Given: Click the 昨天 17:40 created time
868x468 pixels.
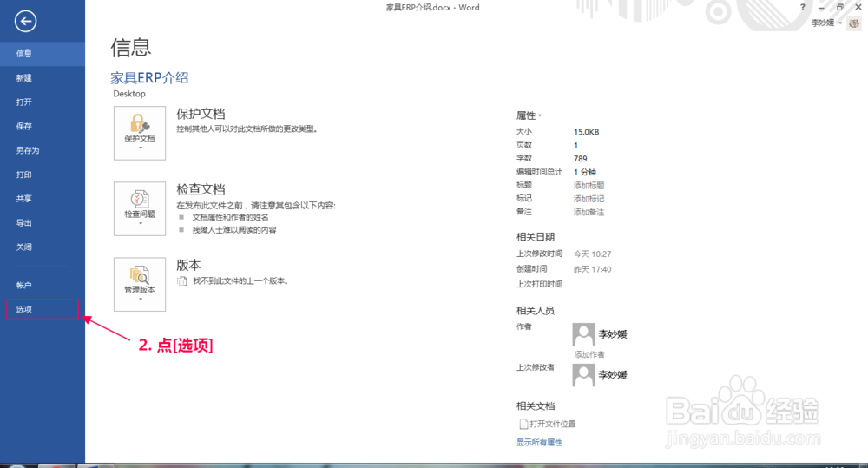Looking at the screenshot, I should 592,270.
